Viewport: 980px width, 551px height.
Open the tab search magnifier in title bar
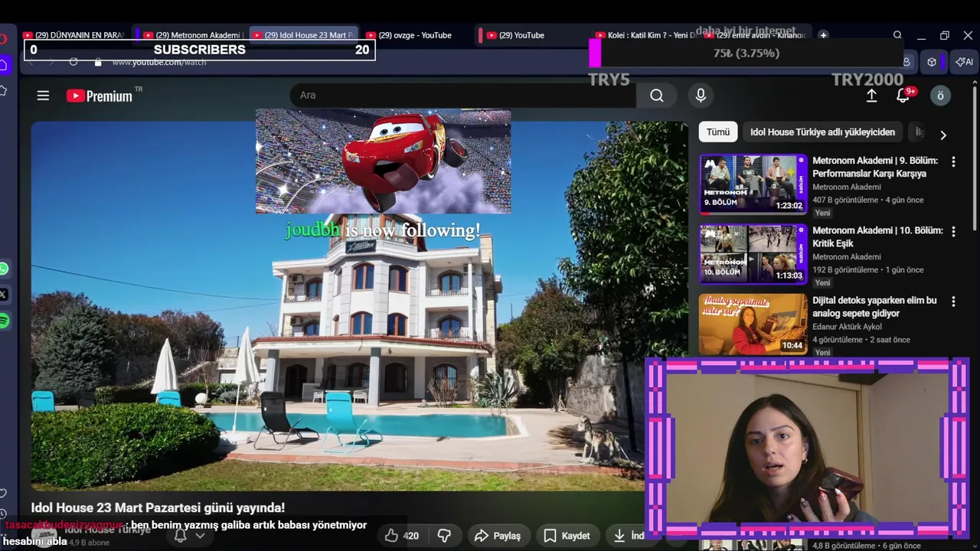[x=897, y=35]
